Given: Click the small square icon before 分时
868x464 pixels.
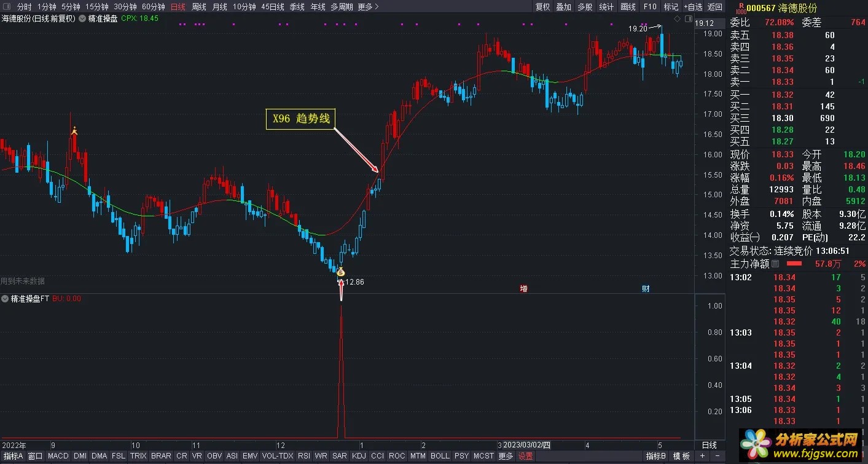Looking at the screenshot, I should click(x=7, y=7).
